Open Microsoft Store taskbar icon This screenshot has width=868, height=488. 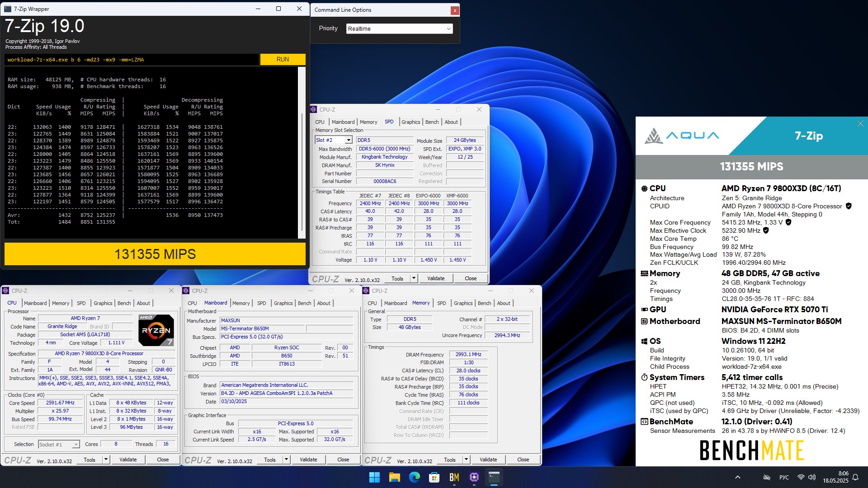[434, 477]
